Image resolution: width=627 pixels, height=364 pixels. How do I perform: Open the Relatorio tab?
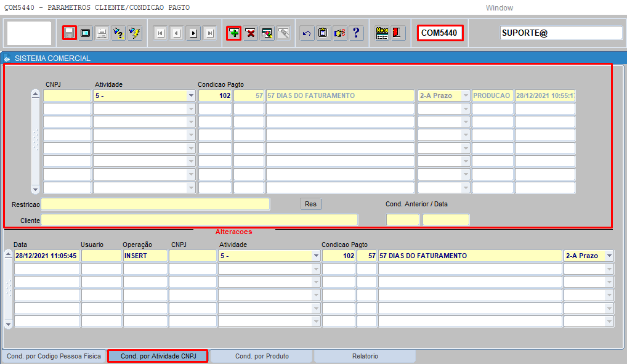365,356
